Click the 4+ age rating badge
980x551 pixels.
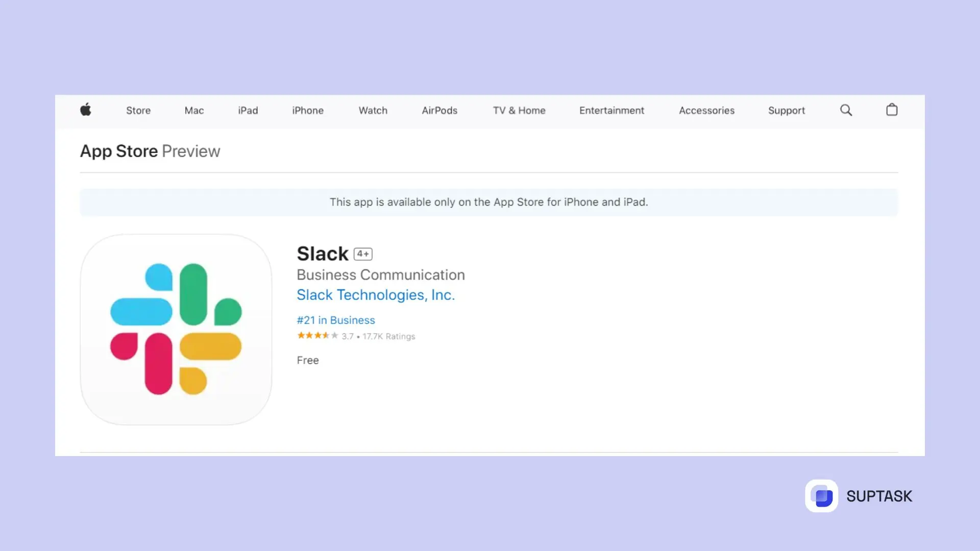pos(363,254)
